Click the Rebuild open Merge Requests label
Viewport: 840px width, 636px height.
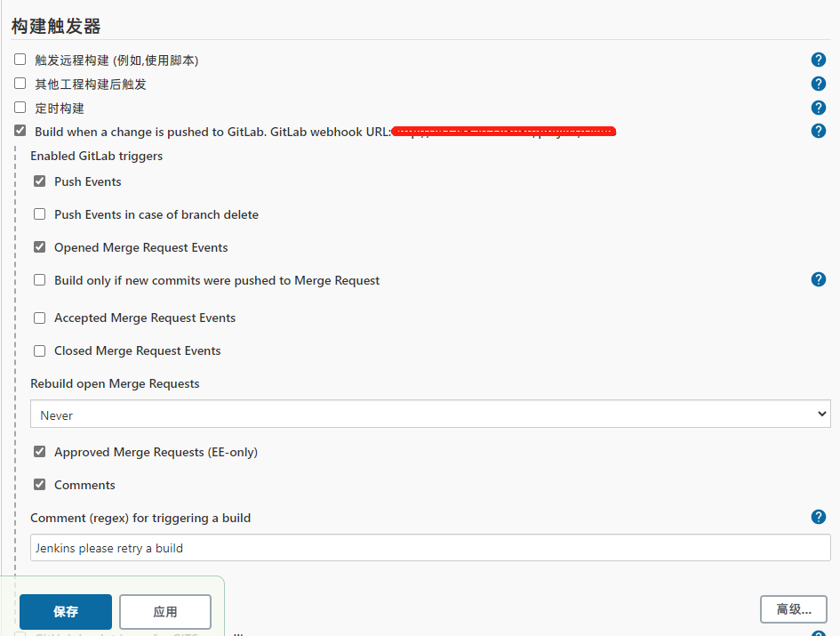[115, 384]
